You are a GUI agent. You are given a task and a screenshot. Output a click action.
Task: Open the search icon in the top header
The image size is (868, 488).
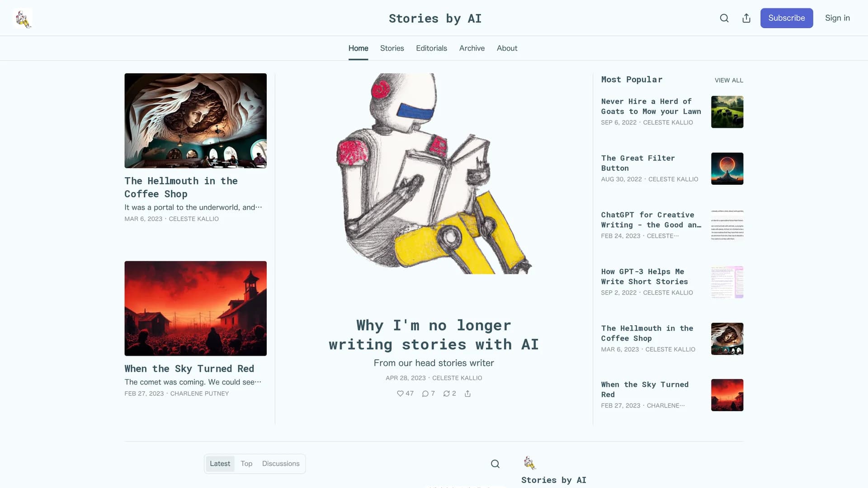pyautogui.click(x=724, y=18)
